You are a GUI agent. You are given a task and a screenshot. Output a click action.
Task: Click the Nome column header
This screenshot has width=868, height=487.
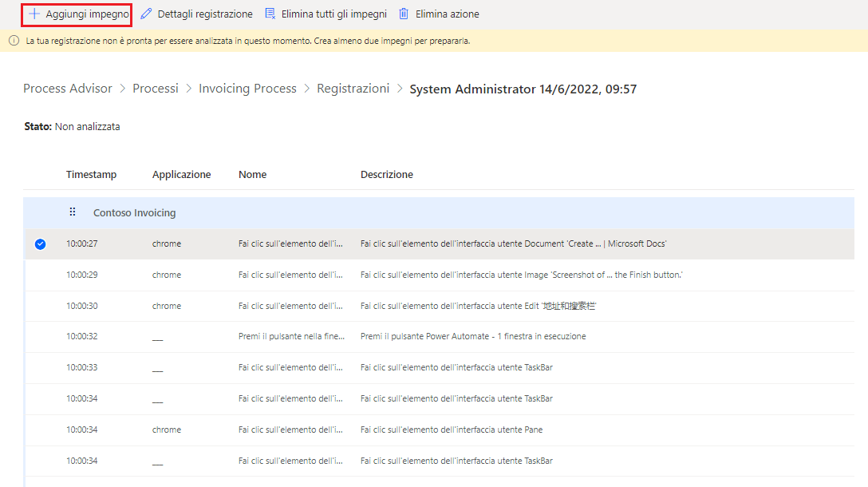(x=252, y=175)
